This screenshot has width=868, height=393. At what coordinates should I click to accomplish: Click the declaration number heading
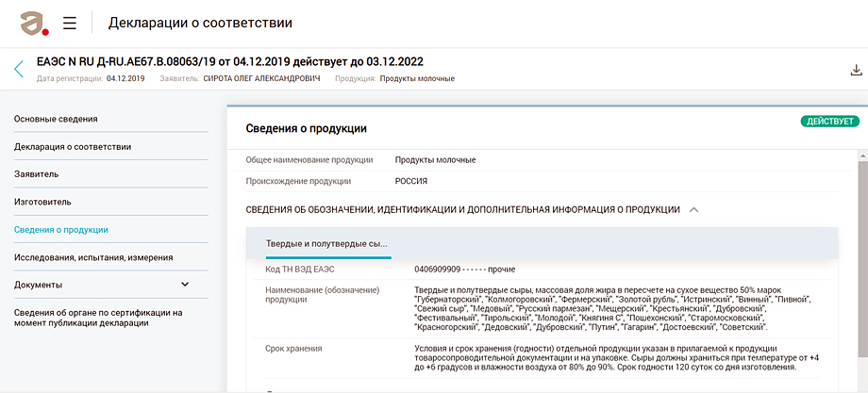coord(232,61)
